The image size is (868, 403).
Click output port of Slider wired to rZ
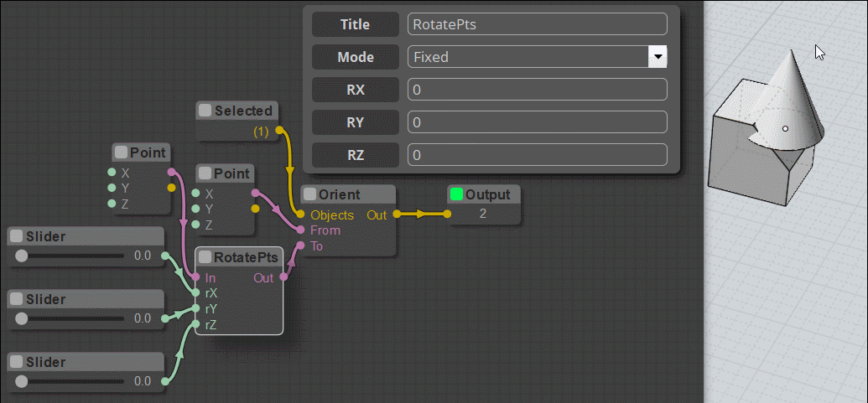(x=164, y=381)
